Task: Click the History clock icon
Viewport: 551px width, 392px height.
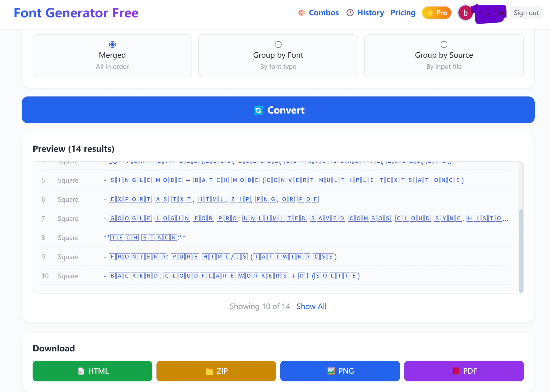Action: [x=350, y=13]
